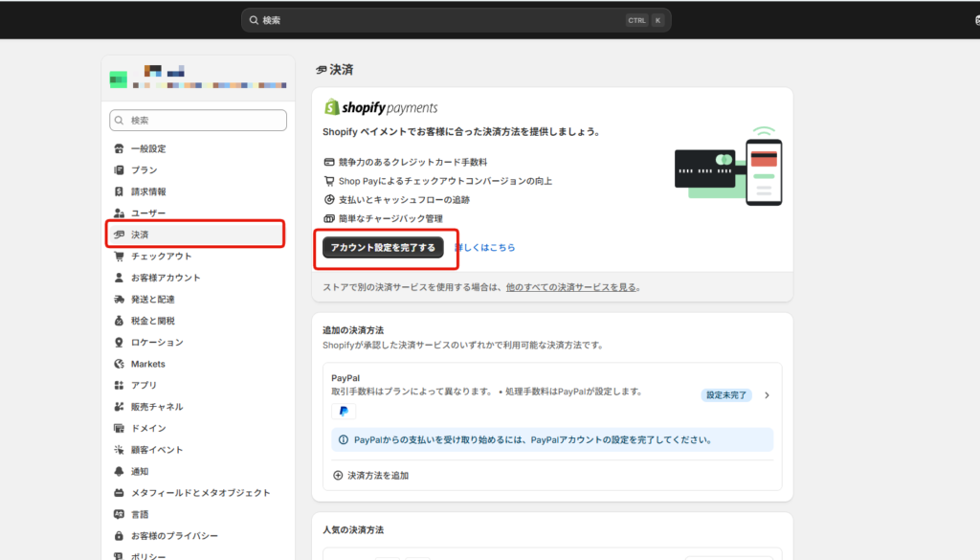Select the 決済 payments icon in sidebar
Image resolution: width=980 pixels, height=560 pixels.
click(x=119, y=234)
